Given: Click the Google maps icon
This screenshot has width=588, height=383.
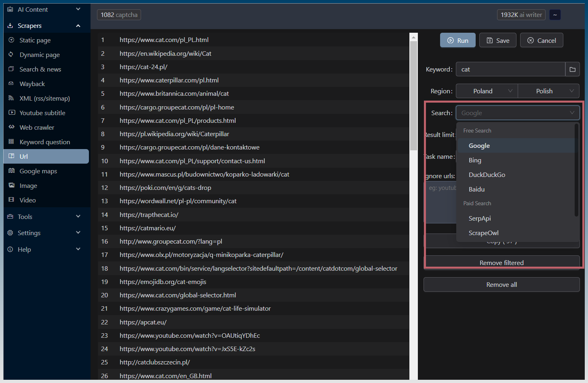Looking at the screenshot, I should 11,171.
